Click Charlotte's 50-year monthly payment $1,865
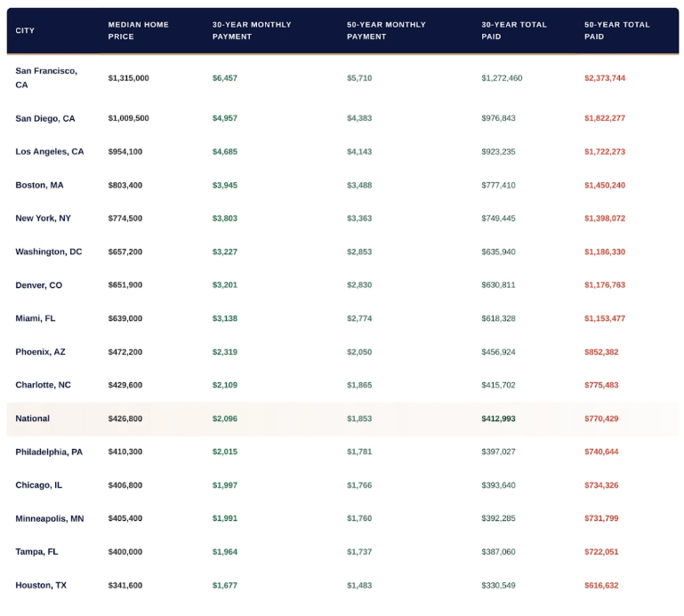The width and height of the screenshot is (684, 616). click(359, 385)
